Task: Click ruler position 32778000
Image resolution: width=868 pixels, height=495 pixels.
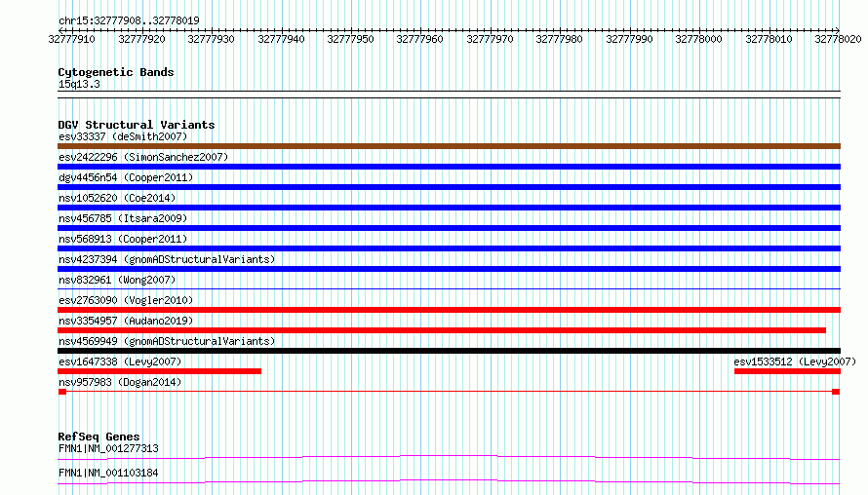Action: [698, 39]
